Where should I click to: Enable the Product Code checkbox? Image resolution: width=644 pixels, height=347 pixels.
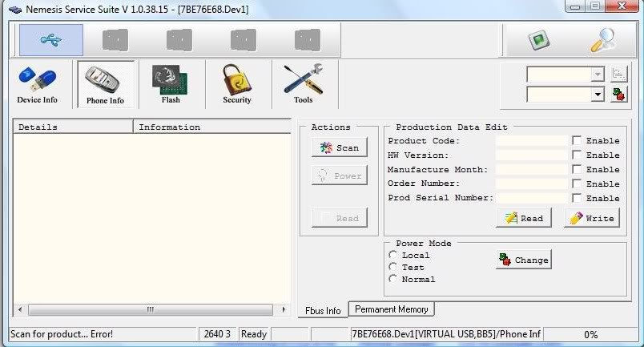point(577,141)
